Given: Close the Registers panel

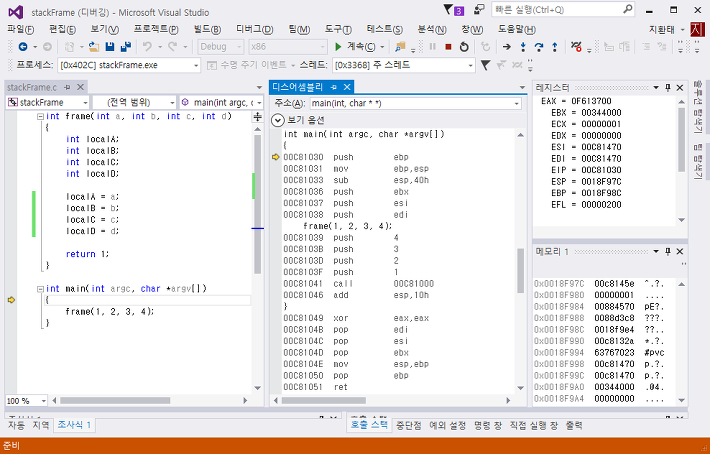Looking at the screenshot, I should pos(680,87).
